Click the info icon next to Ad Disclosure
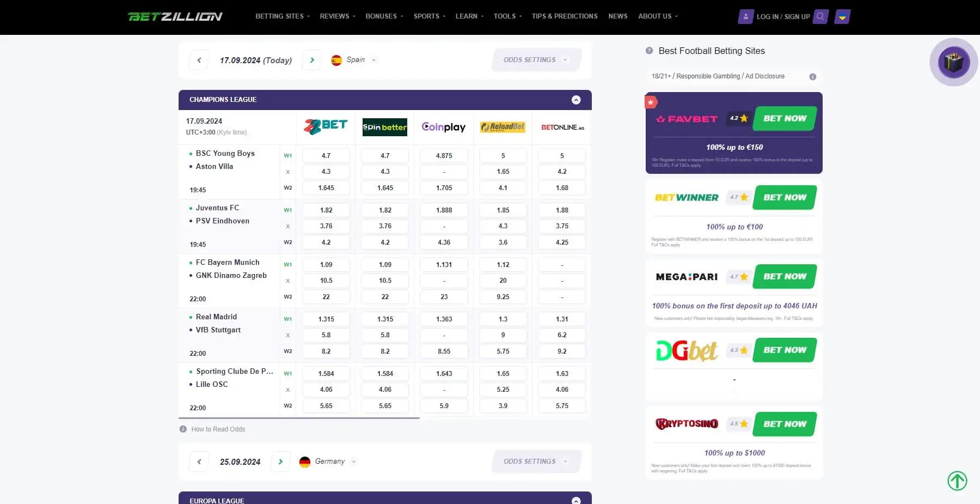 pyautogui.click(x=812, y=76)
